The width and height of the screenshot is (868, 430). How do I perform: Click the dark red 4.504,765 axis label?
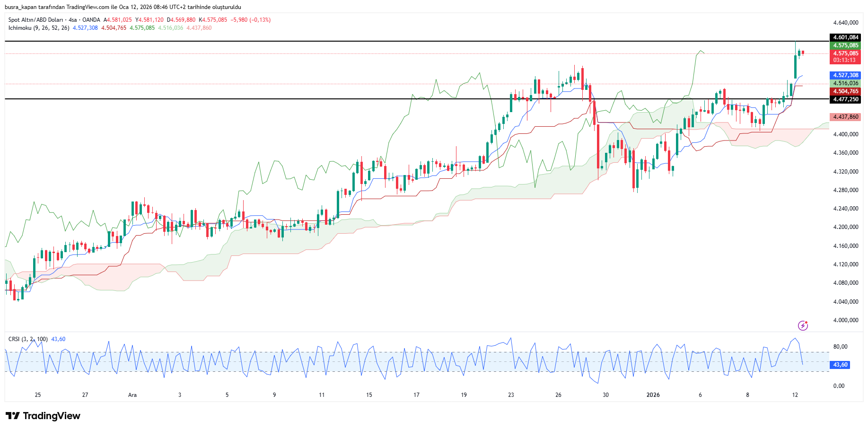845,91
